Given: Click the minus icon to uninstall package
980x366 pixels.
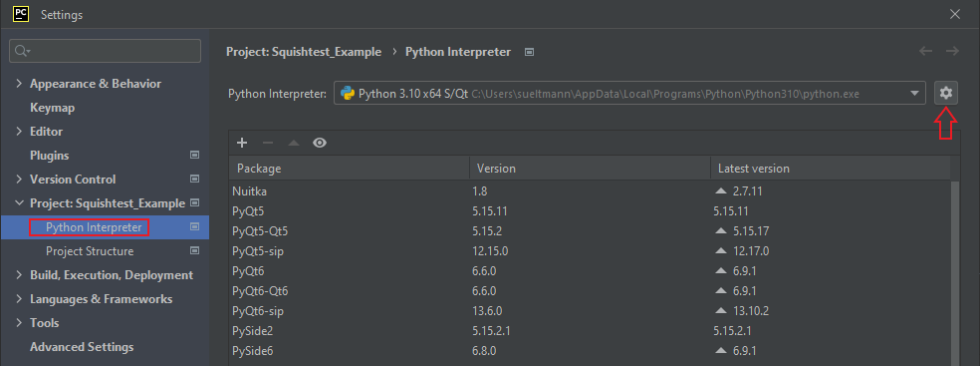Looking at the screenshot, I should [x=268, y=143].
